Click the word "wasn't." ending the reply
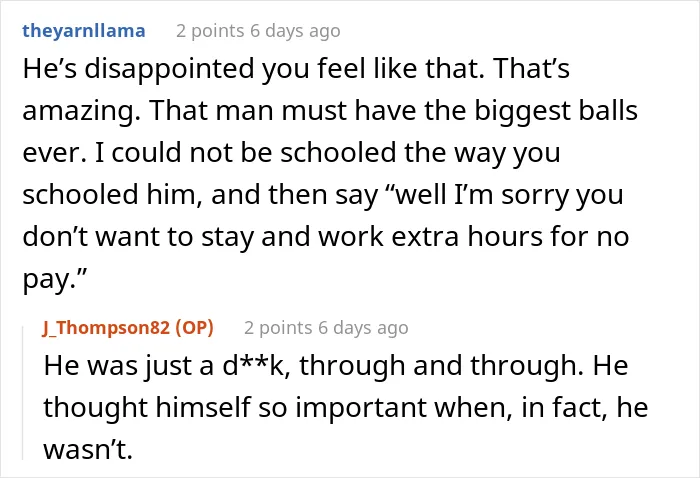Viewport: 700px width, 478px height. click(x=88, y=449)
